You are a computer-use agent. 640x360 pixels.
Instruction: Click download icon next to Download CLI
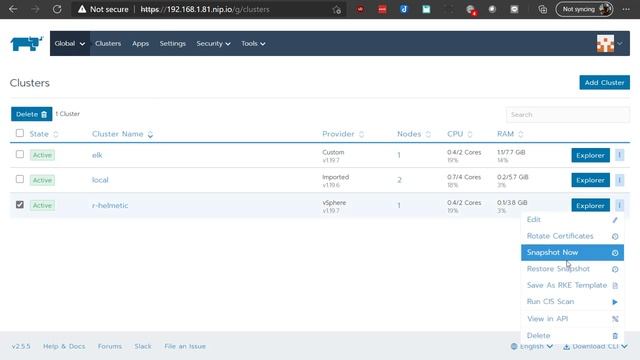coord(567,347)
